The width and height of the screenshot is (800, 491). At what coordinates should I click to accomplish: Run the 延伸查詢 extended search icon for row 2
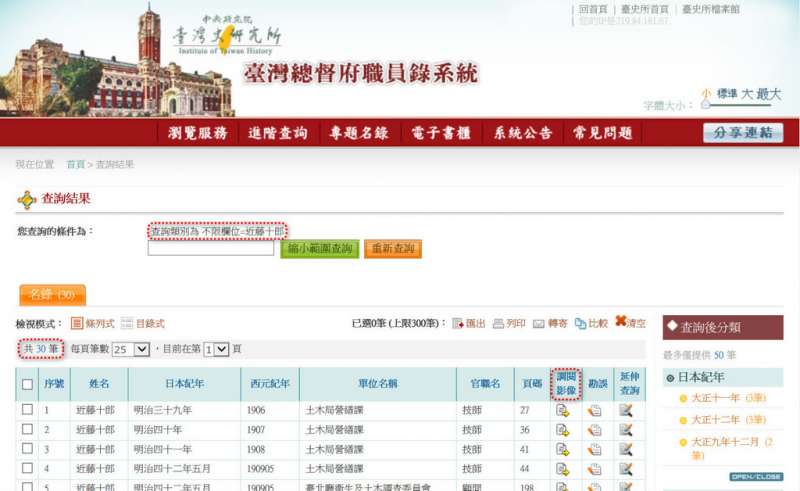pyautogui.click(x=626, y=430)
